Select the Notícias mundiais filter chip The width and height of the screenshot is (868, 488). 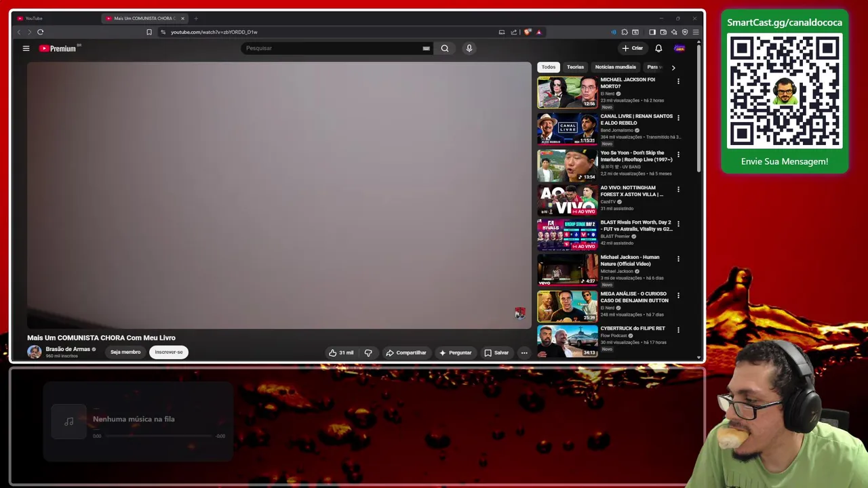[x=615, y=67]
